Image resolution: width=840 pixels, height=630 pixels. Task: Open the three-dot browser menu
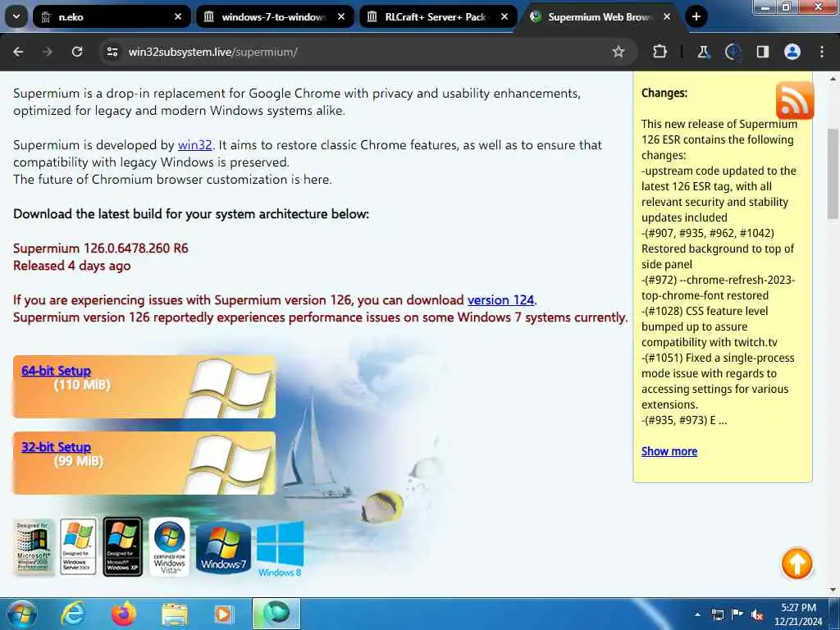822,52
